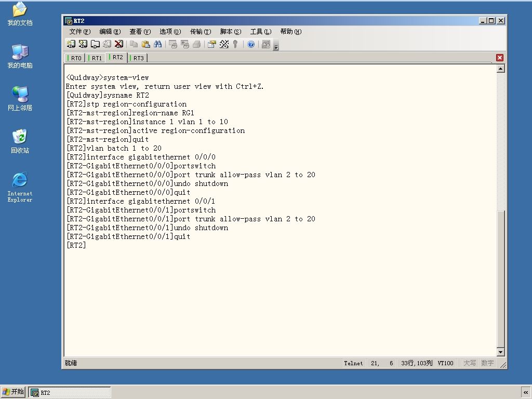Viewport: 532px width, 399px height.
Task: Switch to the RT3 session tab
Action: 137,58
